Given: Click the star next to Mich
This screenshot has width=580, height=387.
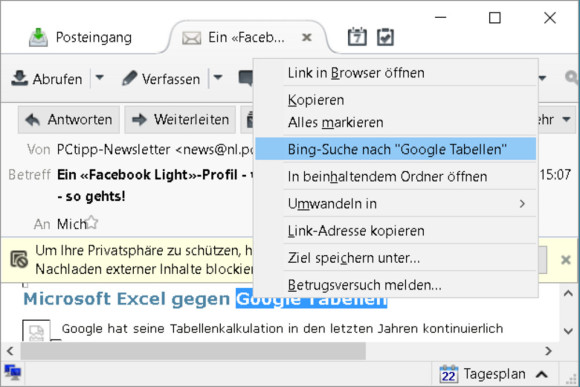Looking at the screenshot, I should [x=91, y=222].
